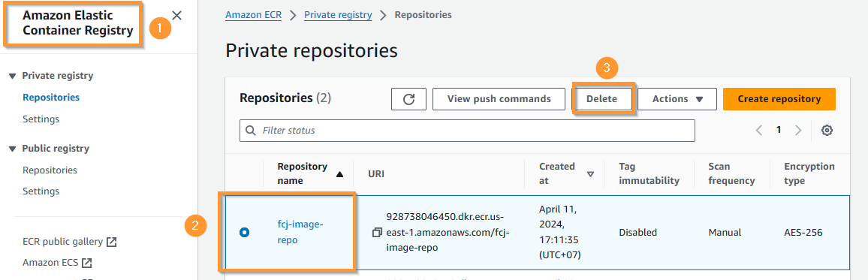Click the Manual scan frequency value
This screenshot has height=280, width=868.
(x=725, y=233)
